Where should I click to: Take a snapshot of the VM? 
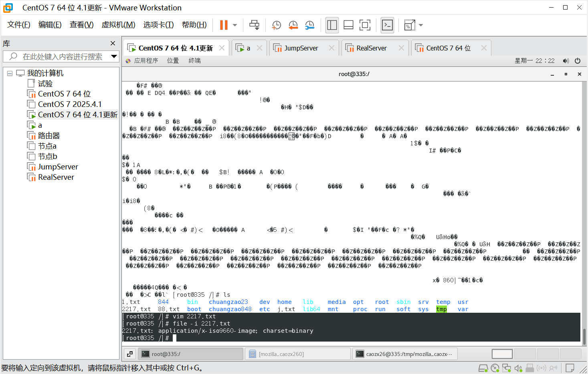coord(276,25)
